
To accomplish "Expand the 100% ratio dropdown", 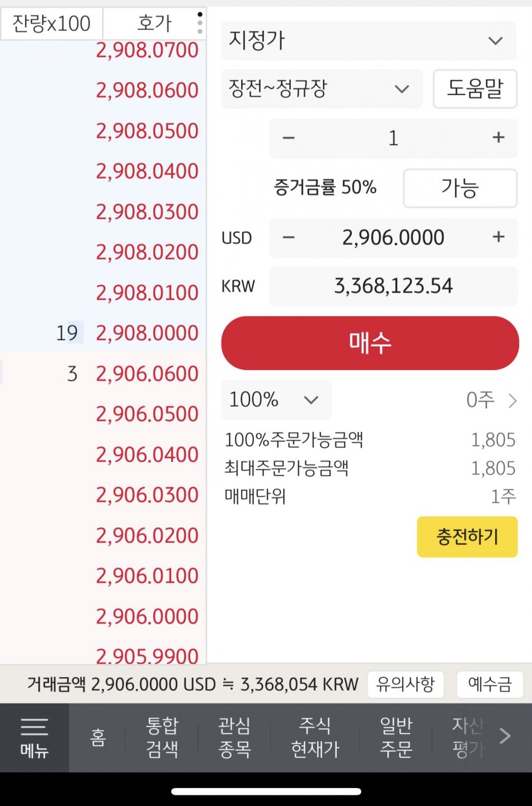I will click(x=276, y=400).
